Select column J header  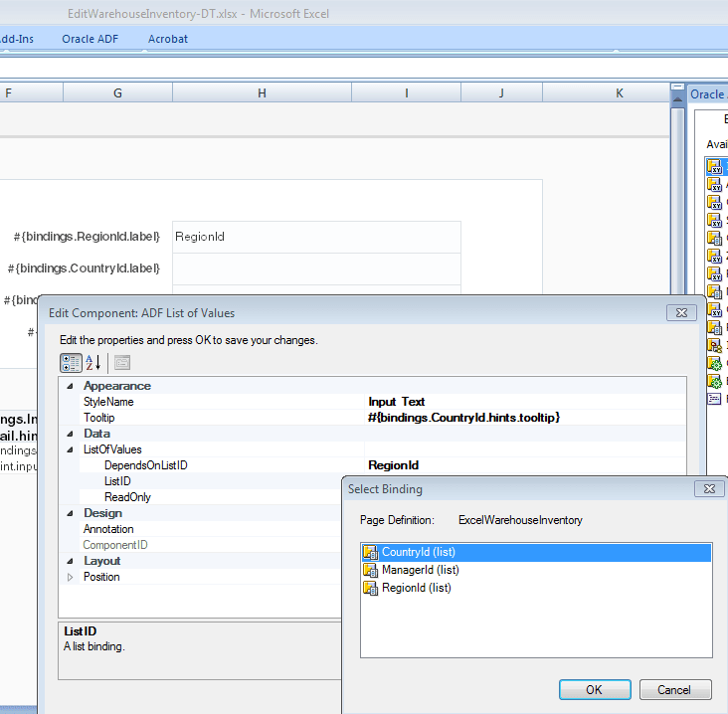tap(501, 93)
